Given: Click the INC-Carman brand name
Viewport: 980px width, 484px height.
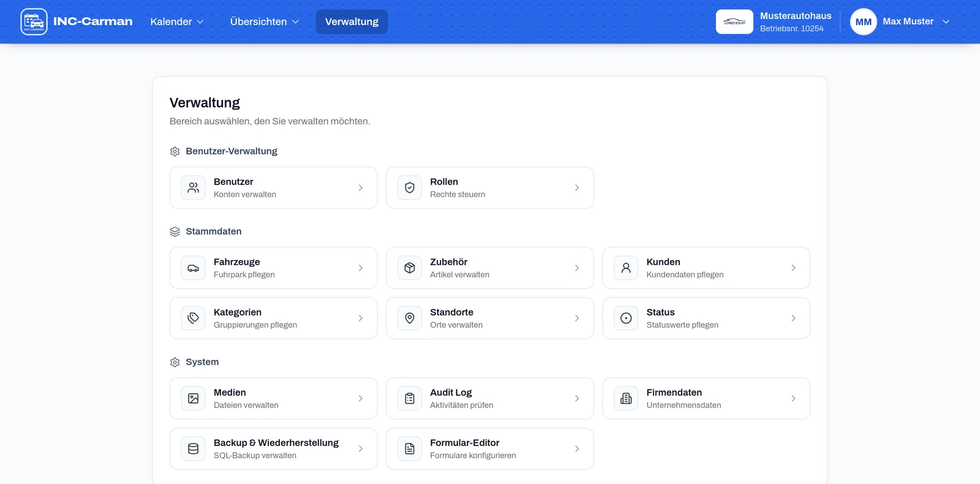Looking at the screenshot, I should (x=93, y=21).
